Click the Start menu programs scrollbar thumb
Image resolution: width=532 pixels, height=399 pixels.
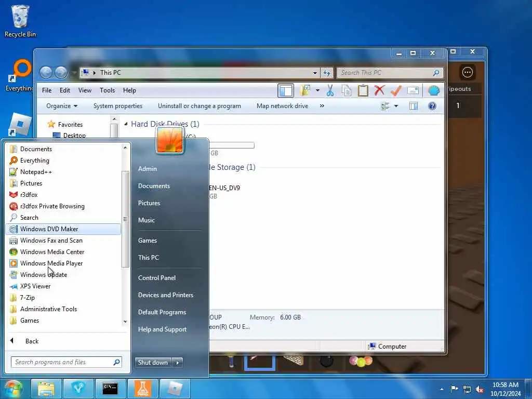point(125,219)
